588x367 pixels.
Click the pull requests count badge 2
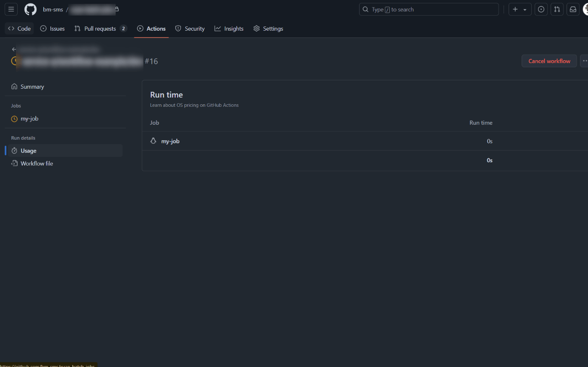point(123,29)
